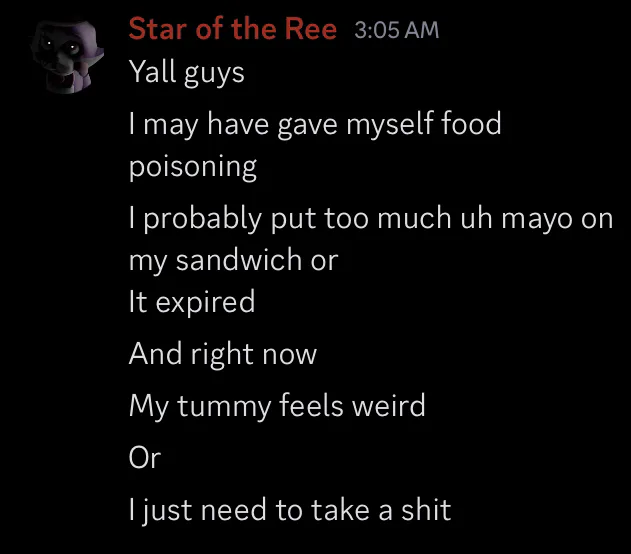Image resolution: width=631 pixels, height=554 pixels.
Task: Click the word "sandwich"
Action: click(239, 260)
